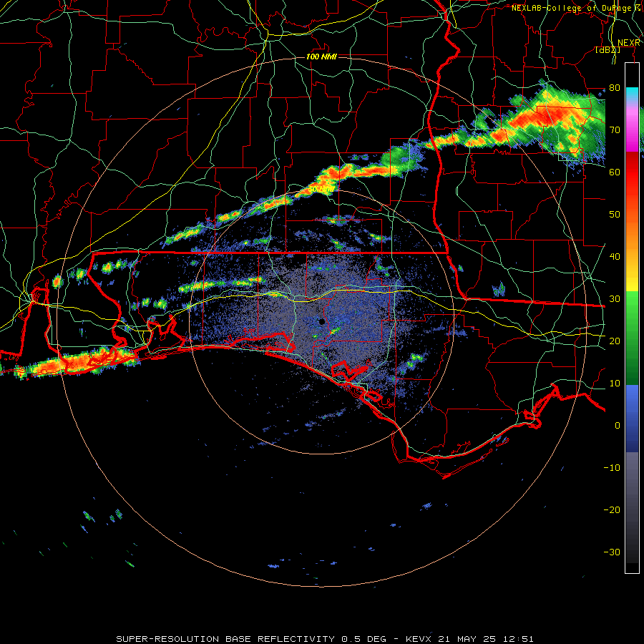Click the [dBZ] units label
The height and width of the screenshot is (644, 644).
[x=608, y=50]
